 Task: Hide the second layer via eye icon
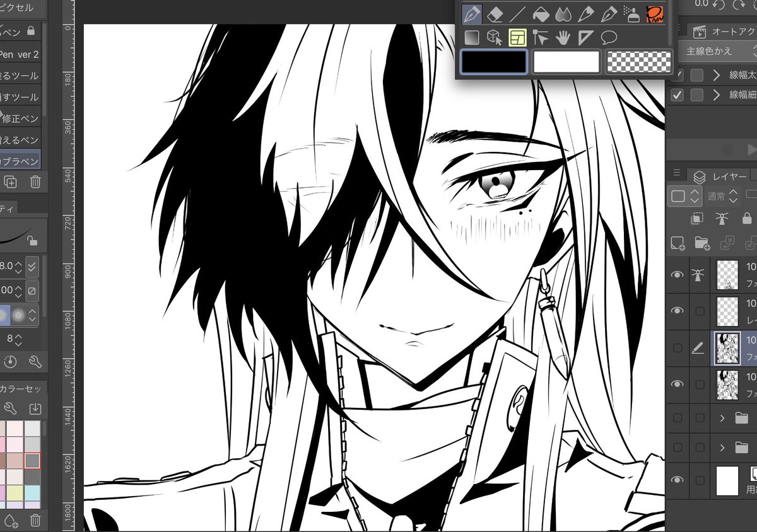click(677, 311)
